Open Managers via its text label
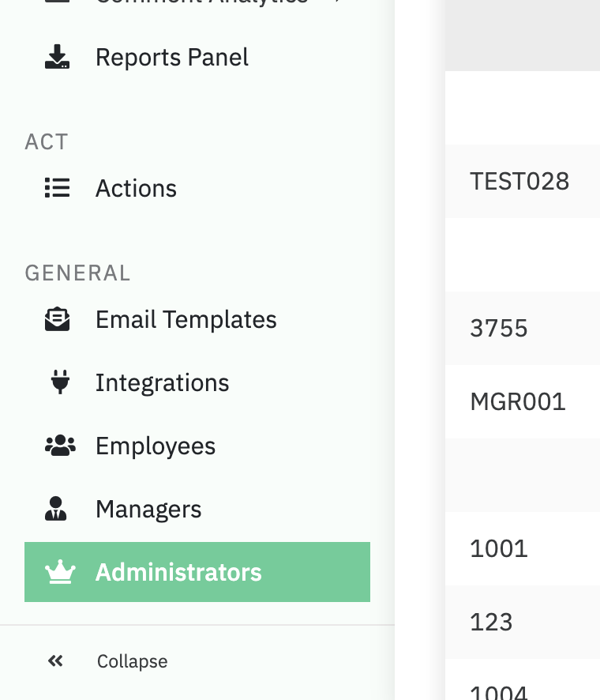The image size is (600, 700). (x=148, y=509)
